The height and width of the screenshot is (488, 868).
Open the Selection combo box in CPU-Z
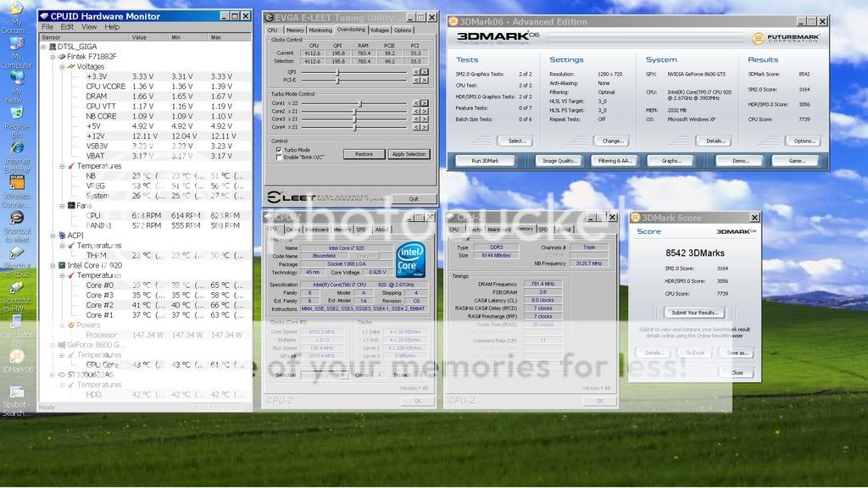point(325,375)
